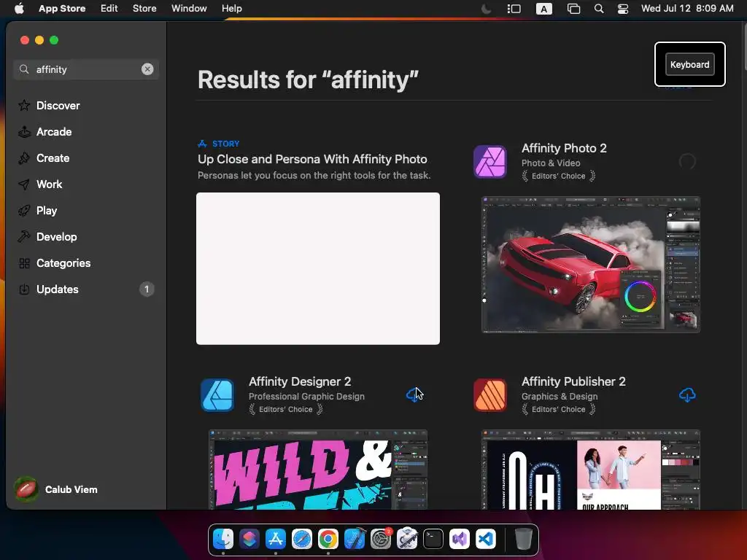Open the Affinity Designer 2 title link
The image size is (747, 560).
pyautogui.click(x=300, y=381)
